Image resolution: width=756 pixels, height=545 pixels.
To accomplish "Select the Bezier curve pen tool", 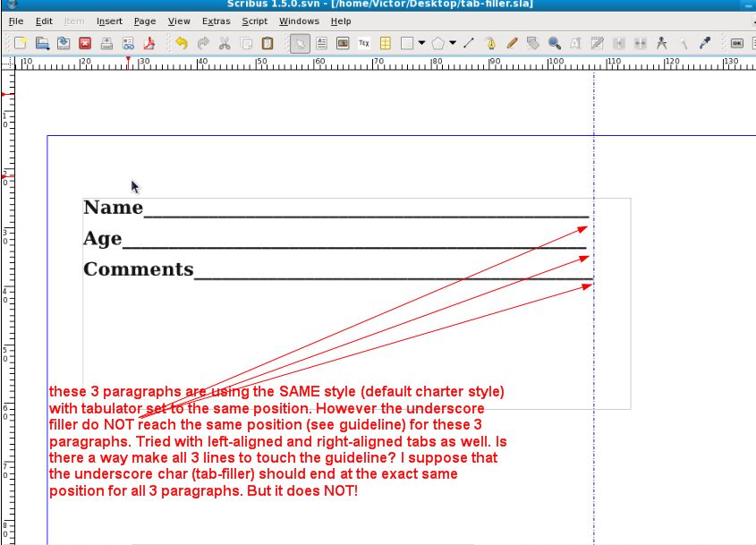I will pyautogui.click(x=490, y=42).
